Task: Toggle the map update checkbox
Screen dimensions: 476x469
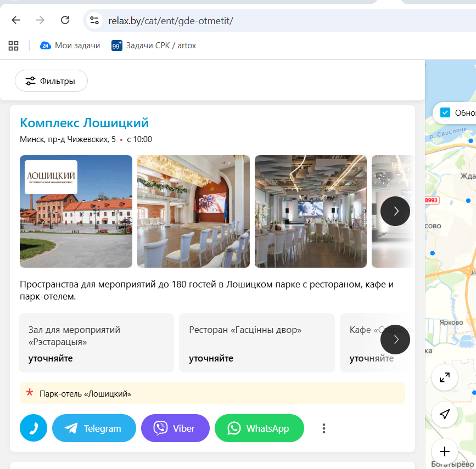Action: [445, 113]
